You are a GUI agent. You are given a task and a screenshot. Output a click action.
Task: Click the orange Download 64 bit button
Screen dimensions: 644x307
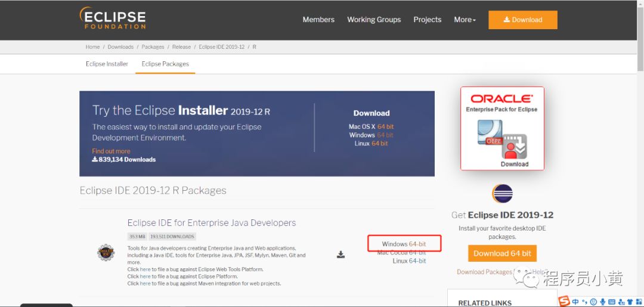coord(502,253)
